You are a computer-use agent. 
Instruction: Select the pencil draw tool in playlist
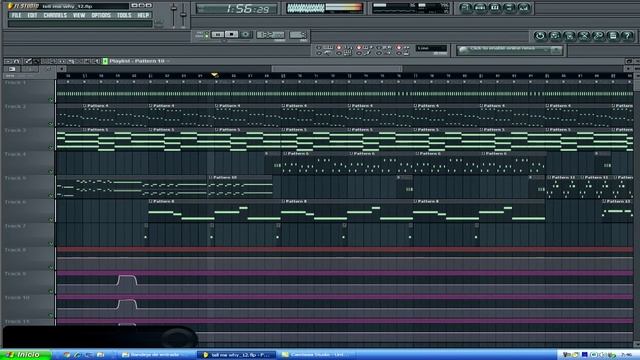[x=28, y=61]
